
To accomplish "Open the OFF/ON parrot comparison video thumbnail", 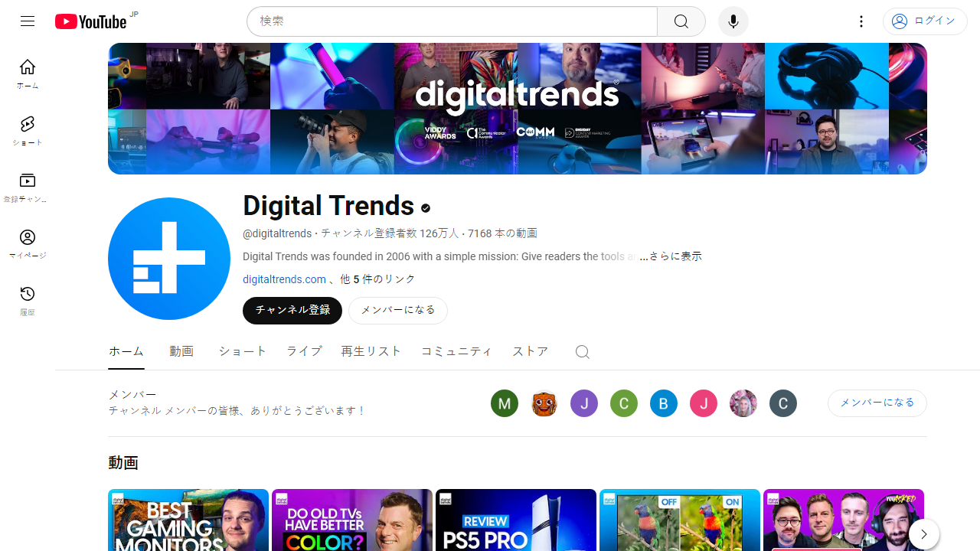I will click(x=680, y=520).
